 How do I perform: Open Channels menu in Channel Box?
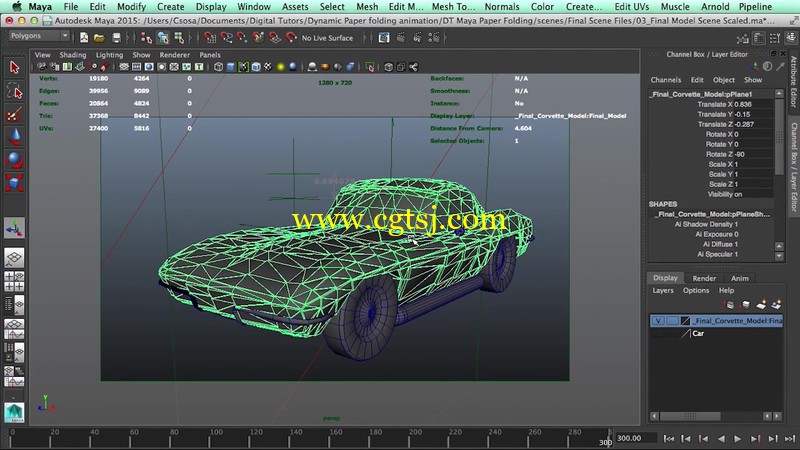[665, 80]
